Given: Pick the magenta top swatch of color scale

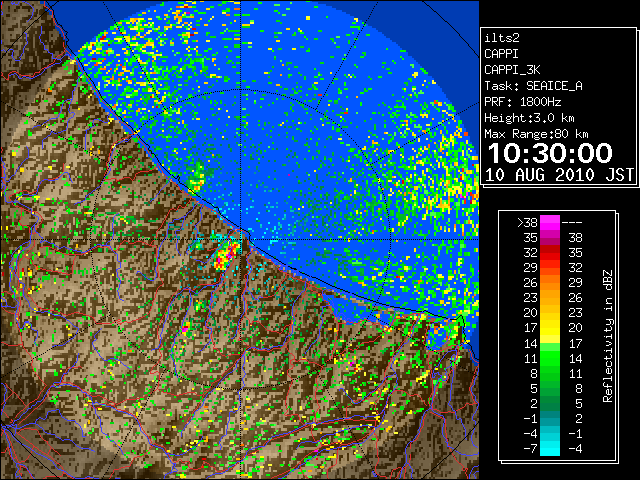Looking at the screenshot, I should coord(550,223).
